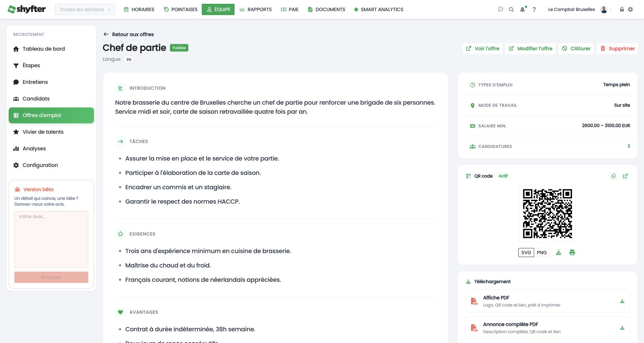The height and width of the screenshot is (343, 644).
Task: Go to Étapes in sidebar
Action: [x=51, y=65]
